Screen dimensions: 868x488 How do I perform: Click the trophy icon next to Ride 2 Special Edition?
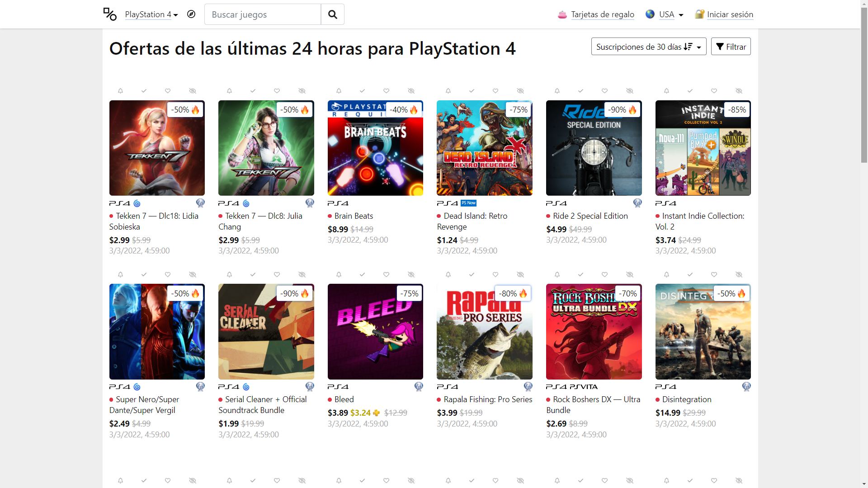[x=637, y=203]
